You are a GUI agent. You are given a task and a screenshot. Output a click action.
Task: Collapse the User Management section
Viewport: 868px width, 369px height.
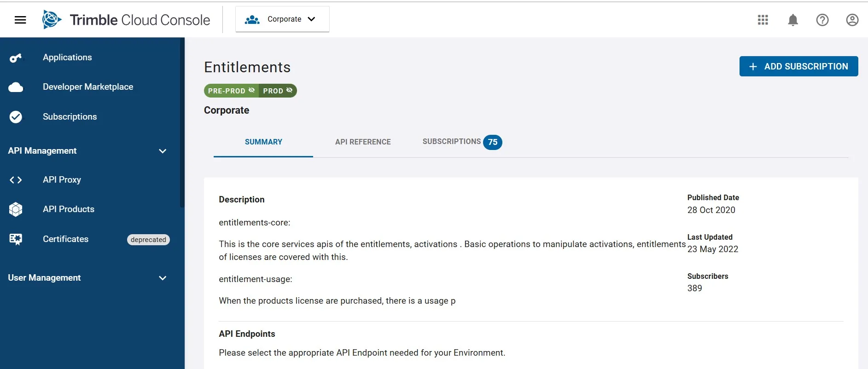click(x=163, y=278)
